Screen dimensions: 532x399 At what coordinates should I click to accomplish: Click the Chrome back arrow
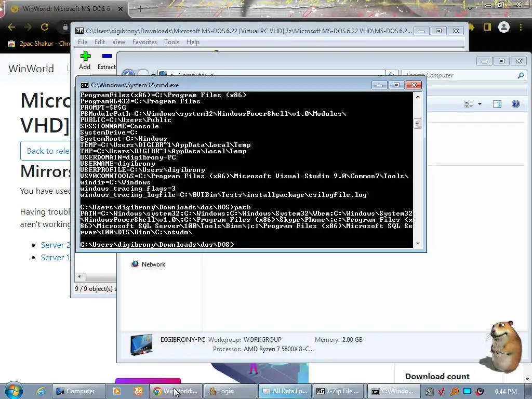[11, 27]
